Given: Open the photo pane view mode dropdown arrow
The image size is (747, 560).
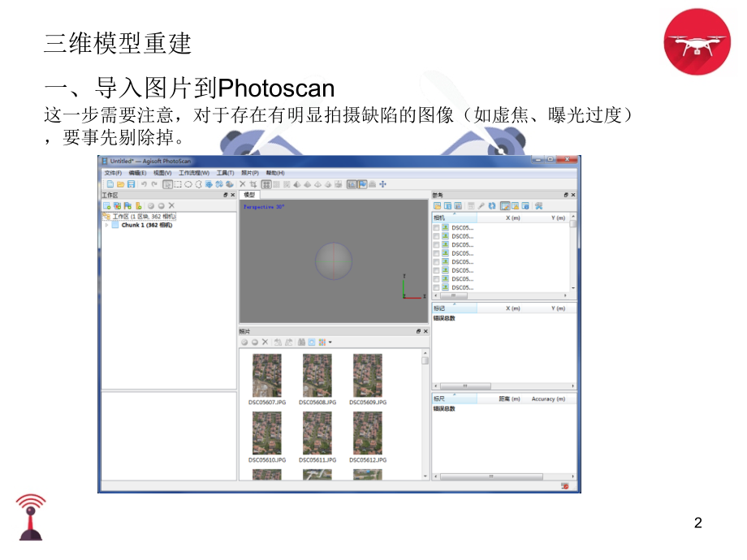Looking at the screenshot, I should tap(330, 342).
